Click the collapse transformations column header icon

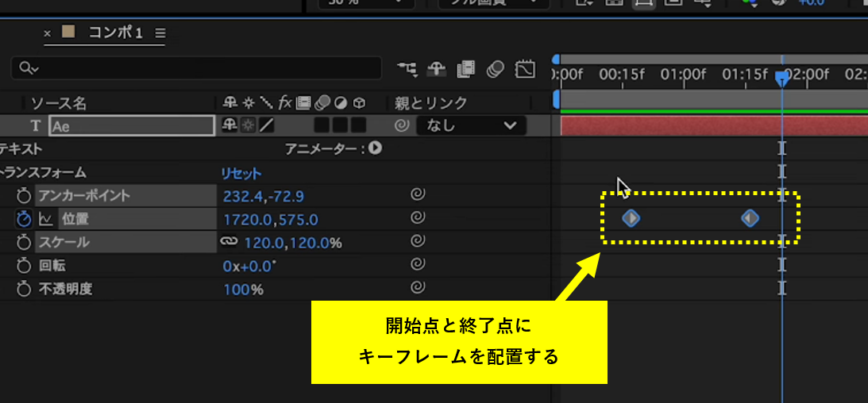249,103
